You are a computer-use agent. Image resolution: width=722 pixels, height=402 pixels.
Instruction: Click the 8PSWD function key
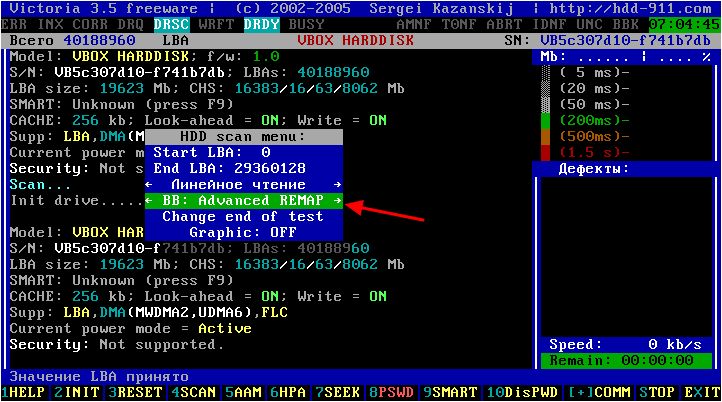[x=391, y=392]
